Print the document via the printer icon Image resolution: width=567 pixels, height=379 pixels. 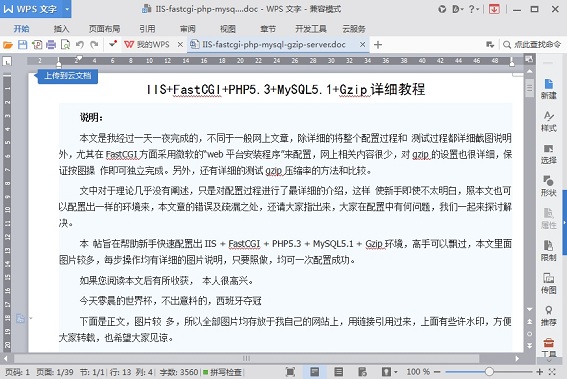pos(51,45)
